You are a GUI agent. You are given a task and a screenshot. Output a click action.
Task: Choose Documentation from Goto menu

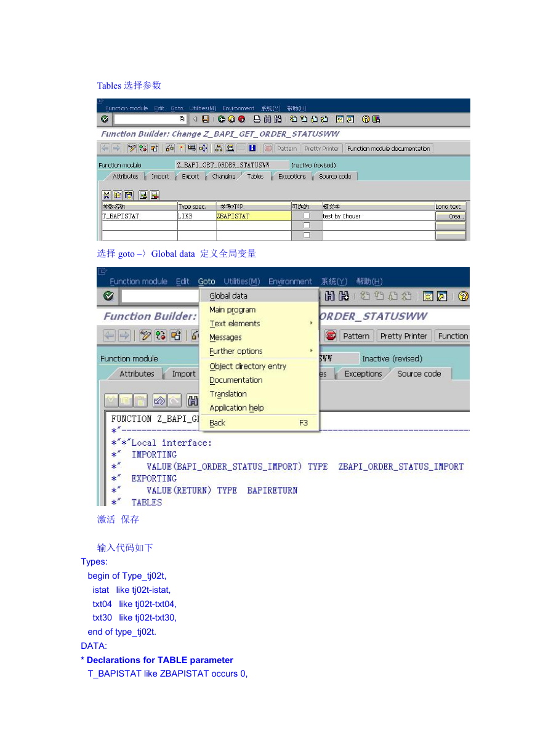[259, 380]
